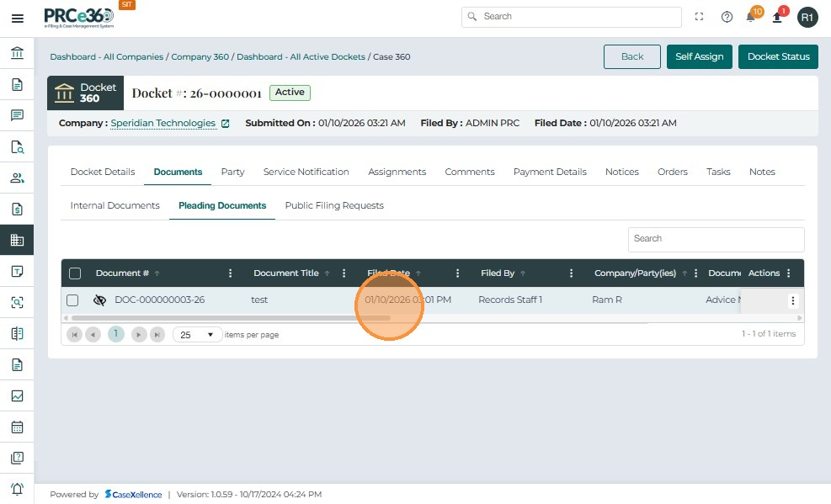831x504 pixels.
Task: Open Speridian Technologies external link icon
Action: point(226,124)
